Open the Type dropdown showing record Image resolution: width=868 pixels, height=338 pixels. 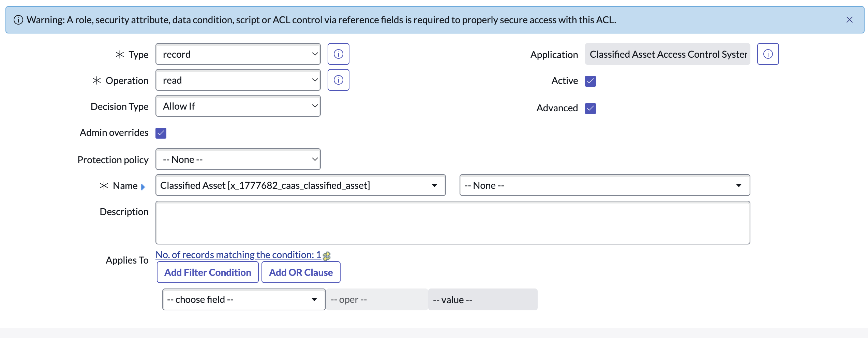238,54
